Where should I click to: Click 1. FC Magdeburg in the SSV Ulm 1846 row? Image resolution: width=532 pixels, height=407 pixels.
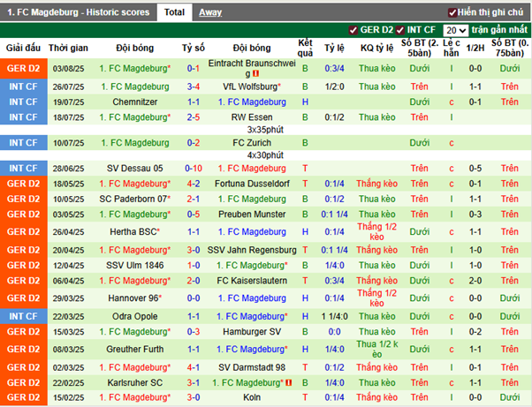point(252,266)
